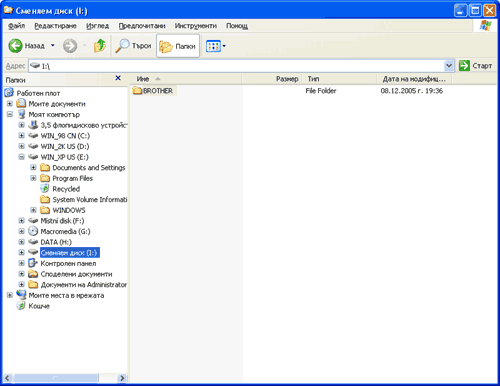Collapse Моят компютър tree node
The width and height of the screenshot is (500, 386).
tap(10, 114)
